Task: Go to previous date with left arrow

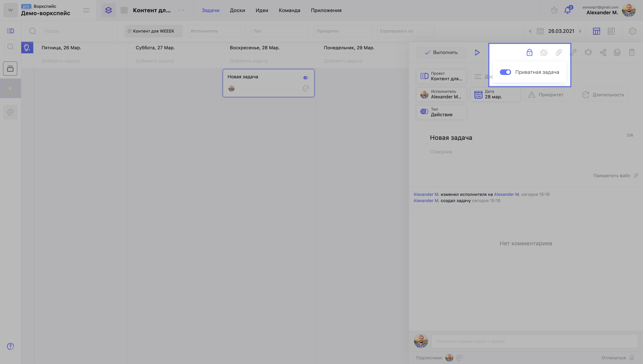Action: [530, 31]
